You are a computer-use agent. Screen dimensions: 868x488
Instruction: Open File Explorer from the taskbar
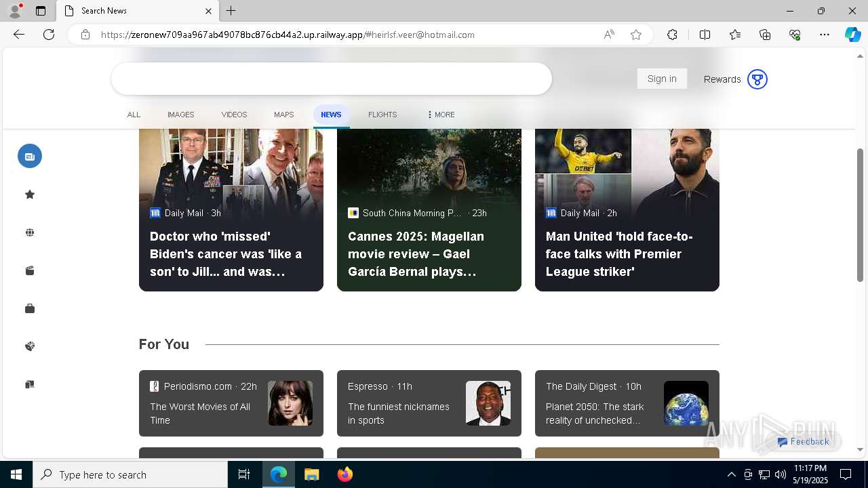pyautogui.click(x=311, y=474)
